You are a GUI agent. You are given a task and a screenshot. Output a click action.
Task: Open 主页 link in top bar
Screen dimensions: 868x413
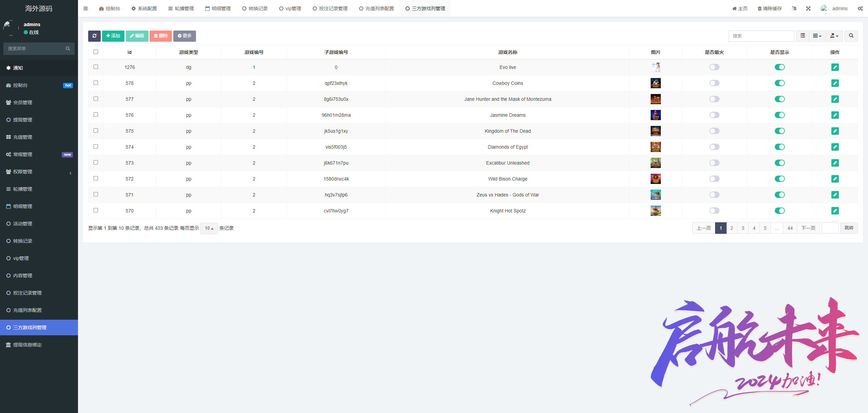point(740,8)
